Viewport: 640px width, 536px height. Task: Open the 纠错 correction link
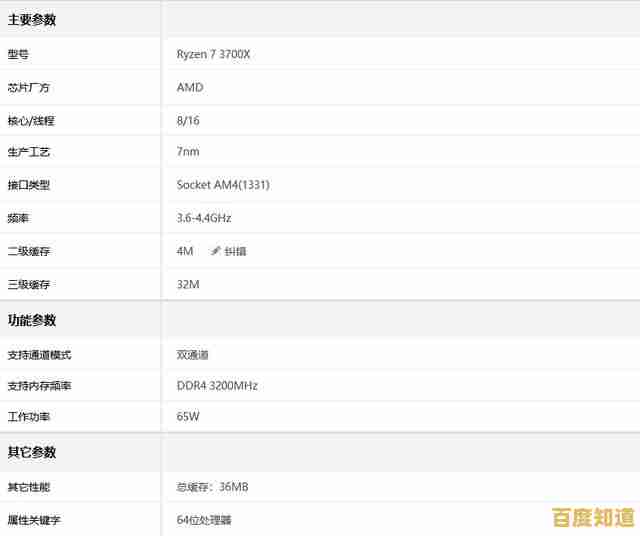(x=235, y=251)
